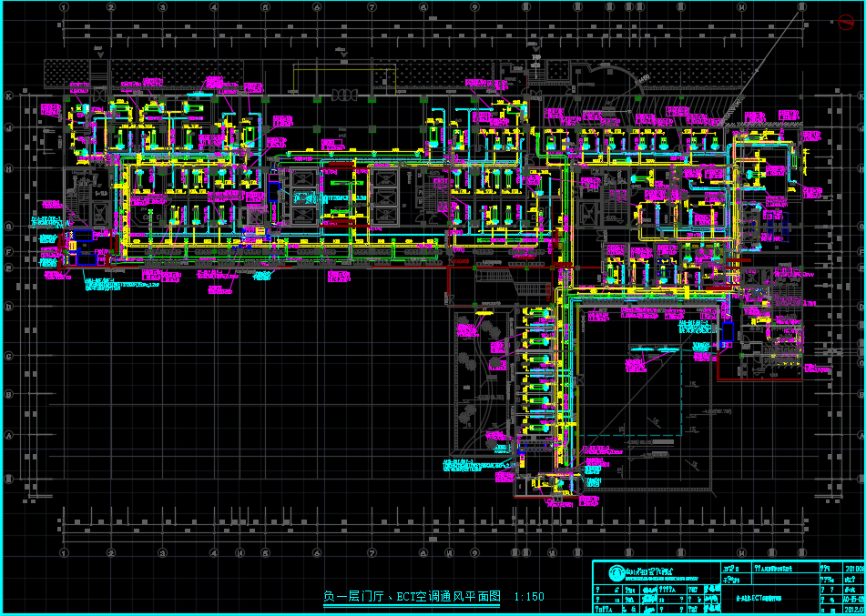This screenshot has height=616, width=866.
Task: Select top grid axis bubble 9
Action: (x=475, y=7)
